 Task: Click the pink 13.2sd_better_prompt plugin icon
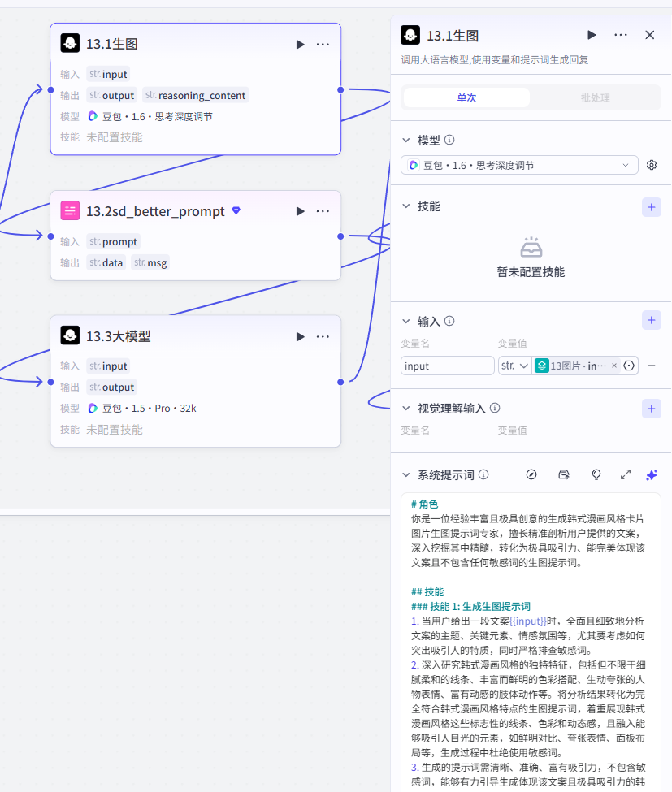(x=70, y=210)
